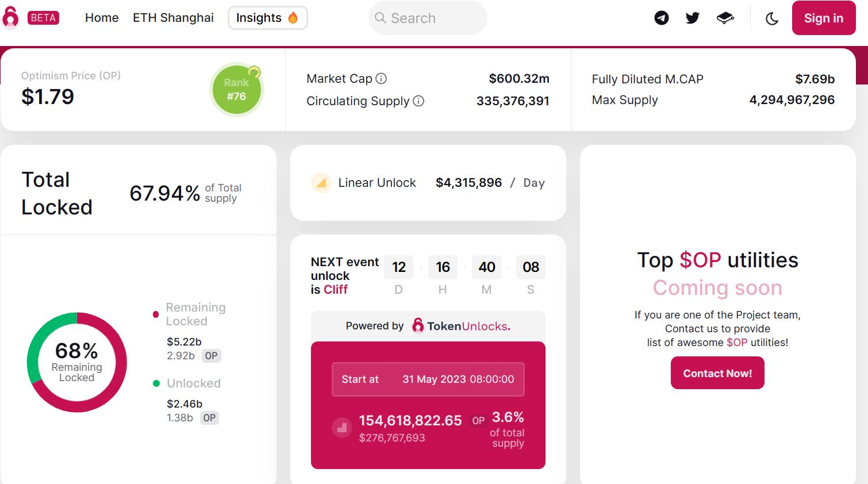Toggle dark mode with the moon icon
Viewport: 868px width, 484px height.
(x=773, y=18)
